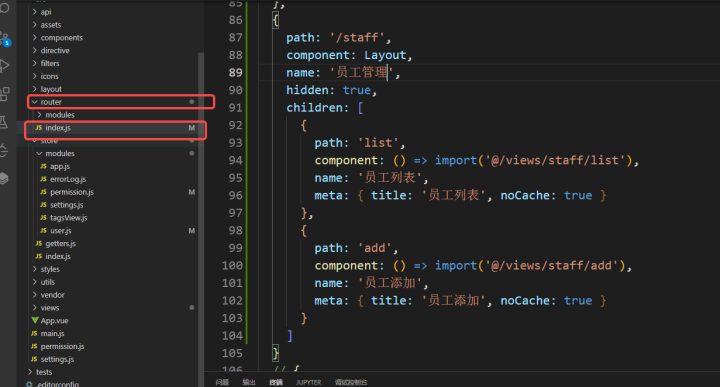Click the gear icon beside .editorconfig
Image resolution: width=720 pixels, height=387 pixels.
[x=29, y=384]
